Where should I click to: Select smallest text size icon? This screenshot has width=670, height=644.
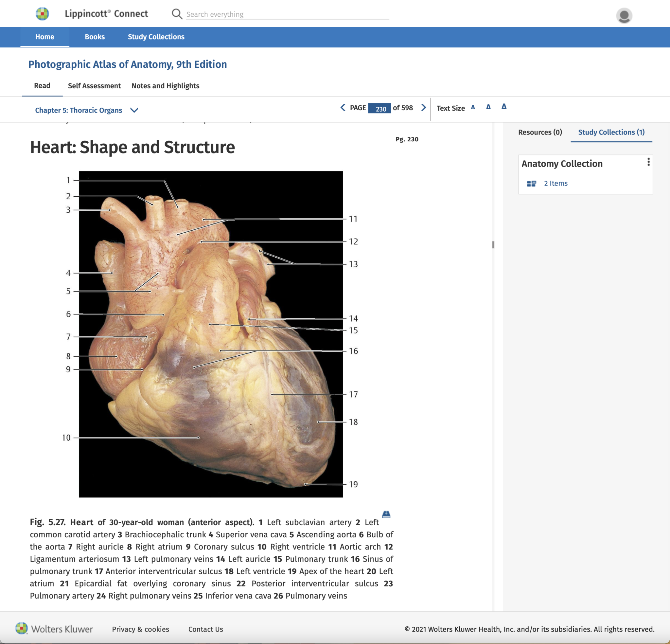[x=473, y=107]
